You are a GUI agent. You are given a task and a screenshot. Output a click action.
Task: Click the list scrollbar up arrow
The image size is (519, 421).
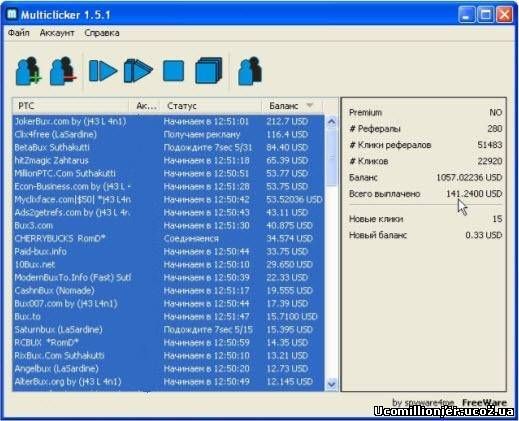[x=331, y=121]
